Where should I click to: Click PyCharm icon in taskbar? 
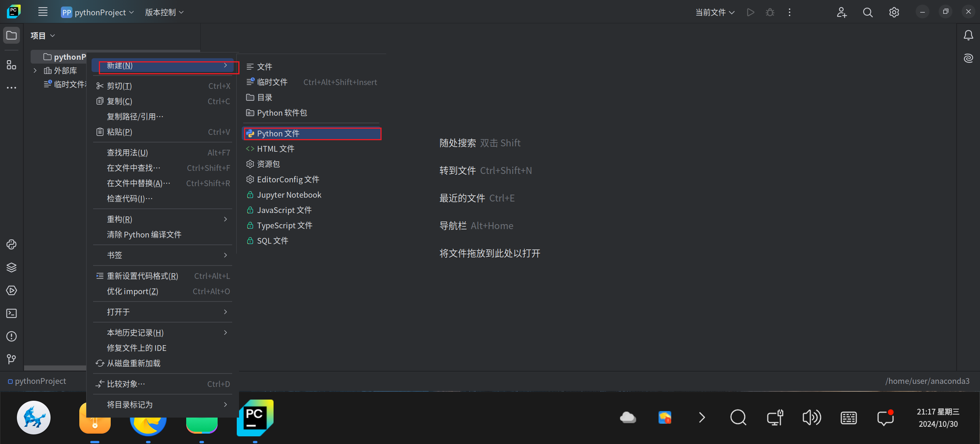(x=255, y=418)
